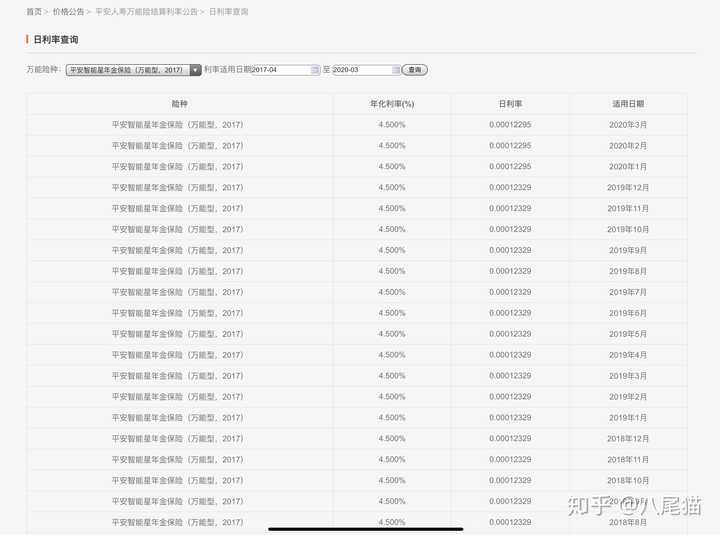
Task: Click product name in the 2018年11月 row
Action: coord(178,460)
